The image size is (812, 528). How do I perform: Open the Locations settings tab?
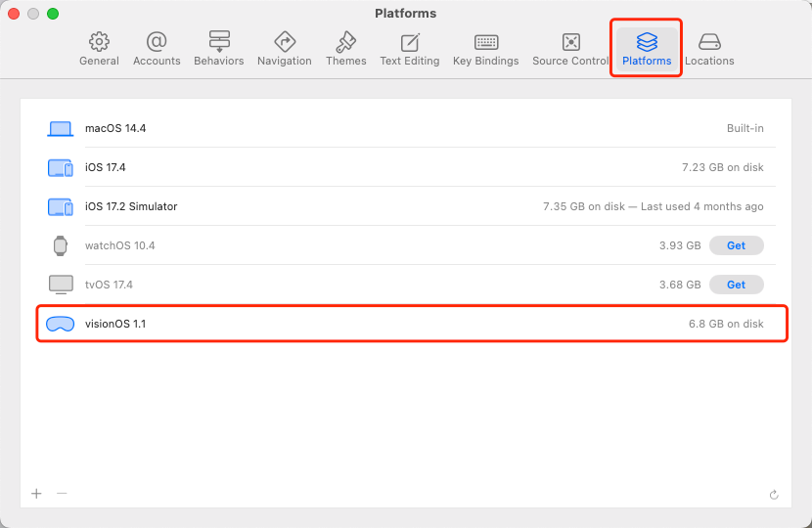(x=709, y=49)
